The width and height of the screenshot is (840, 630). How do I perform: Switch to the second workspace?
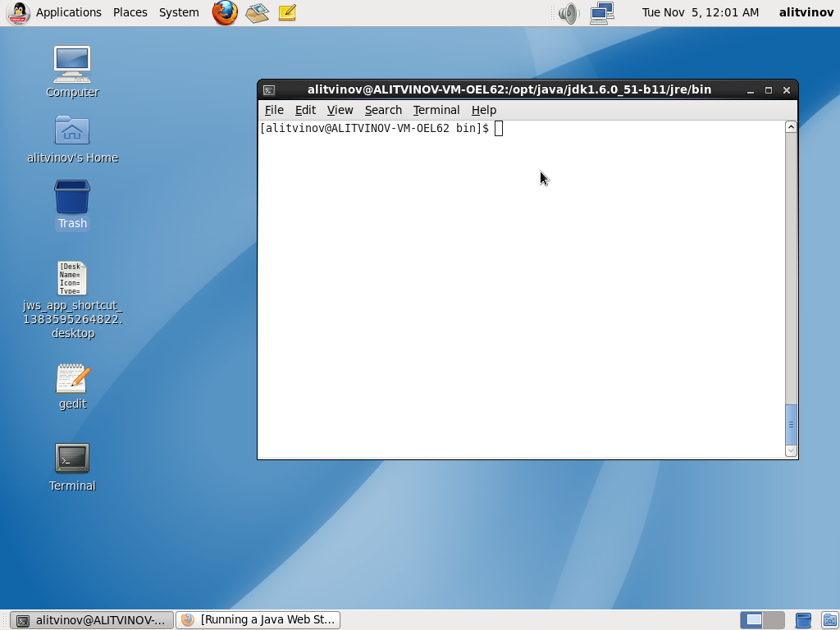click(x=773, y=620)
